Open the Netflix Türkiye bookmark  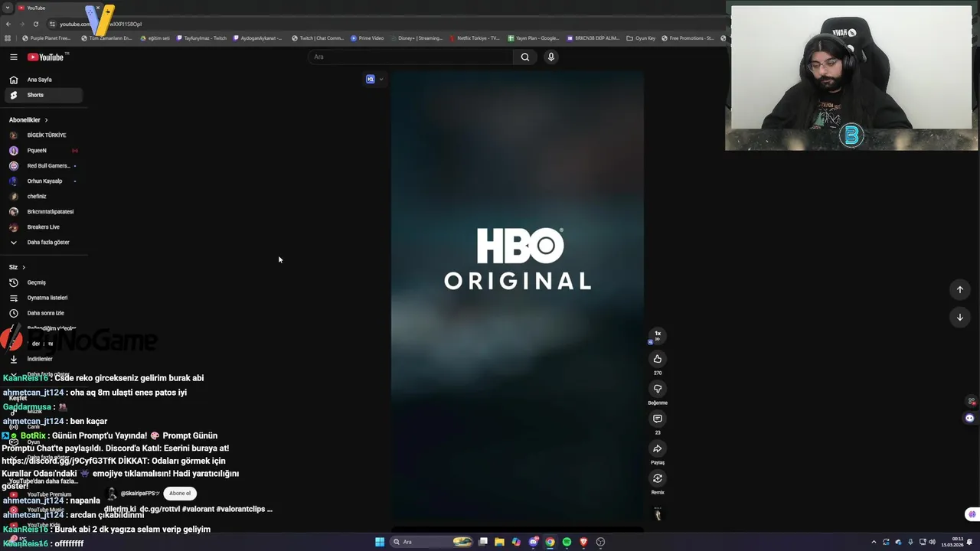pyautogui.click(x=475, y=37)
